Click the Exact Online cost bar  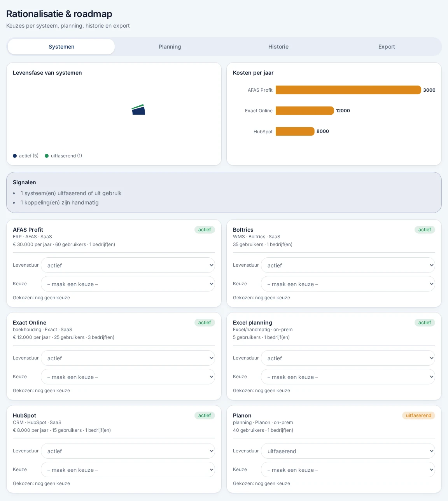(305, 111)
